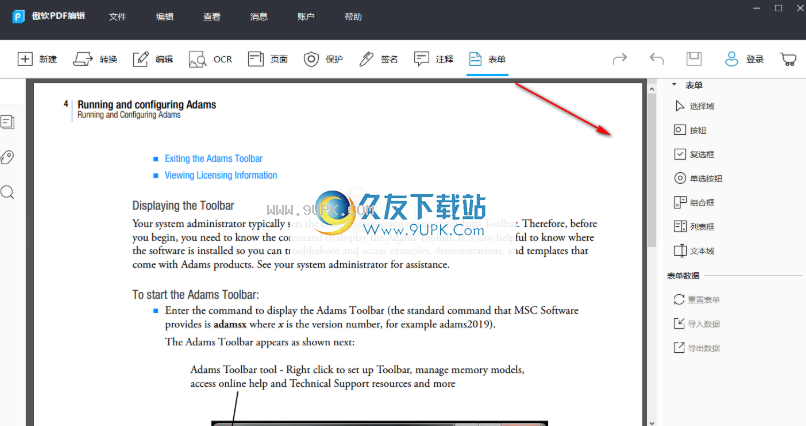The height and width of the screenshot is (426, 806).
Task: Open the 文件 (File) menu
Action: 117,16
